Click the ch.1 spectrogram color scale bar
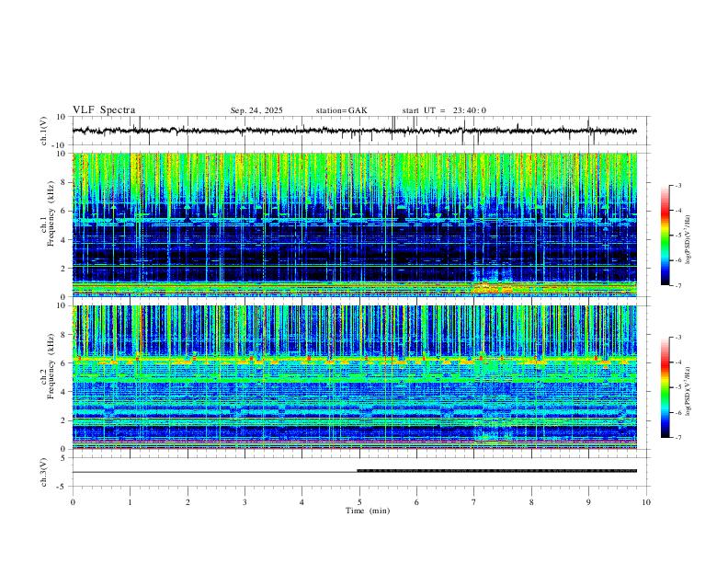The image size is (728, 563). click(x=665, y=236)
